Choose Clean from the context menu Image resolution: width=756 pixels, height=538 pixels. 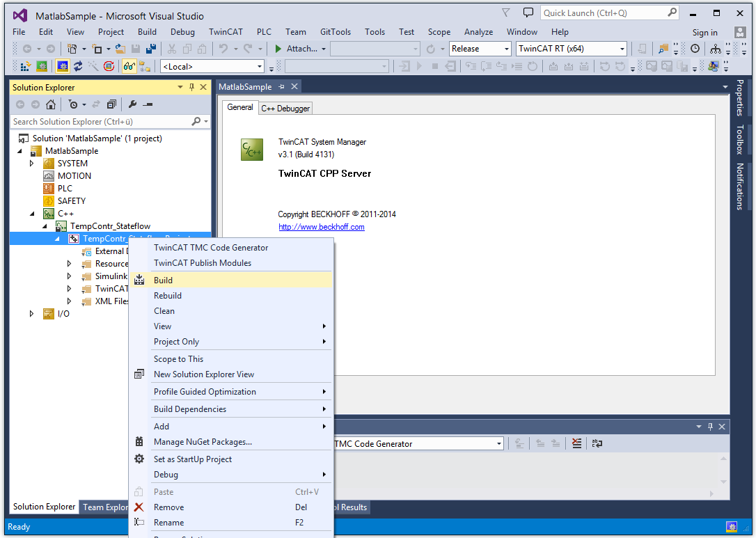click(231, 311)
